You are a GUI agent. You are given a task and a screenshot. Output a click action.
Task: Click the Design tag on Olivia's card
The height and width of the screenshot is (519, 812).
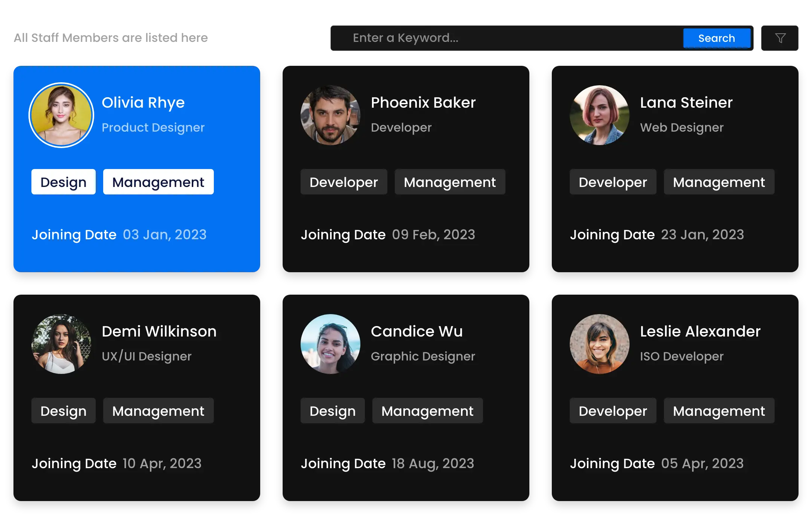(x=64, y=182)
